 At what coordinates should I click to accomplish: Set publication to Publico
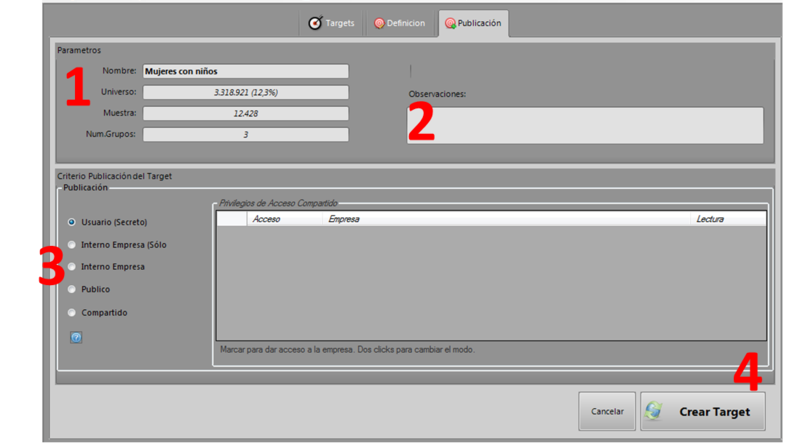tap(72, 289)
